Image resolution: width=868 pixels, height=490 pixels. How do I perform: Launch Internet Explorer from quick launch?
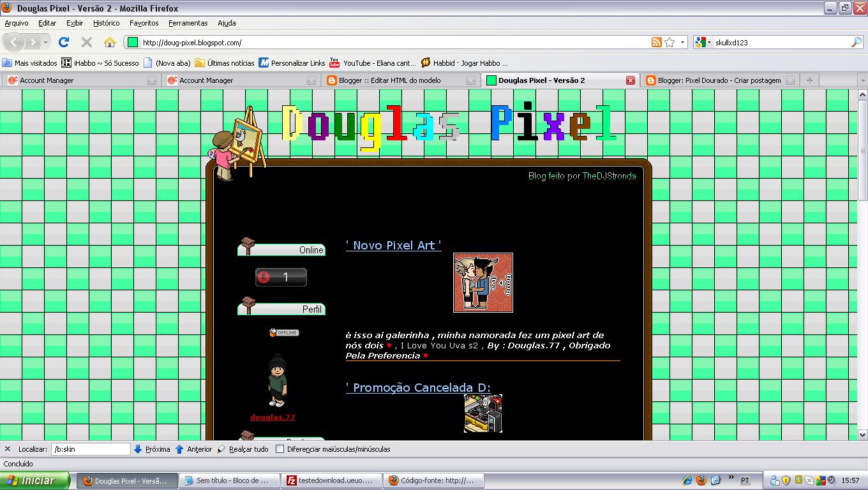(x=687, y=480)
